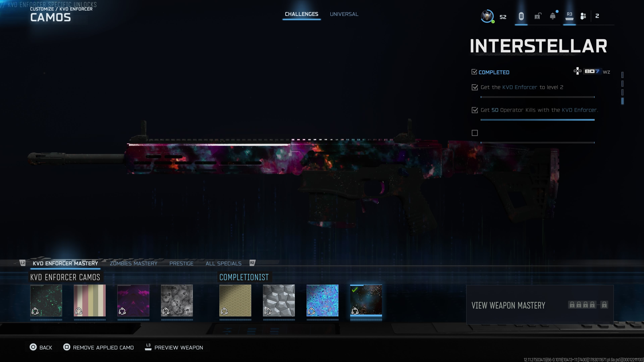Viewport: 644px width, 362px height.
Task: Click the challenge icon on skull camo thumbnail
Action: pyautogui.click(x=166, y=311)
